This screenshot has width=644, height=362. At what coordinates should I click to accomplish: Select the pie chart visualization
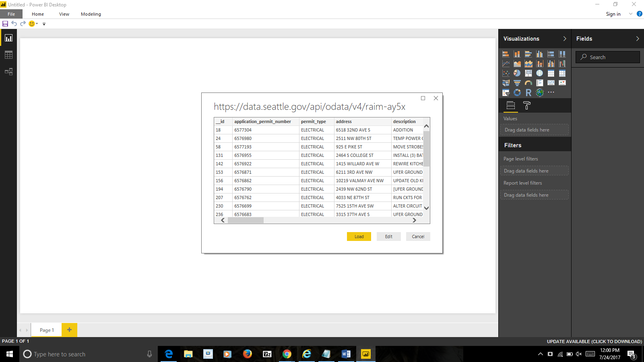[517, 73]
